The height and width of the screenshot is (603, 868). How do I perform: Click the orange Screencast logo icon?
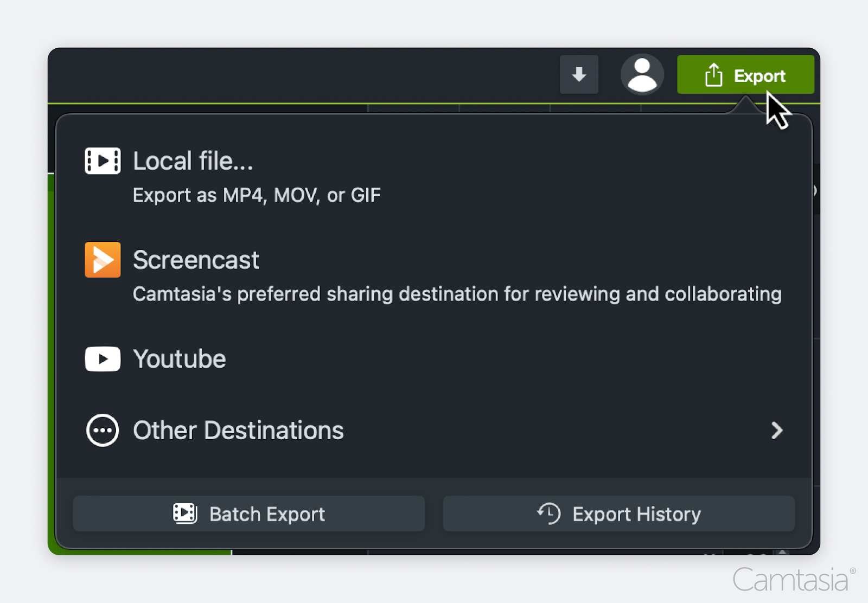tap(103, 260)
